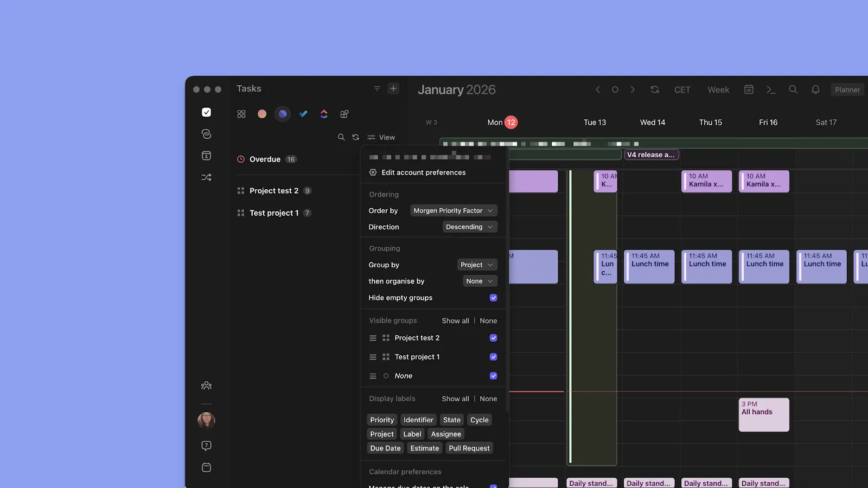Click the Planner button
The height and width of the screenshot is (488, 868).
tap(847, 89)
